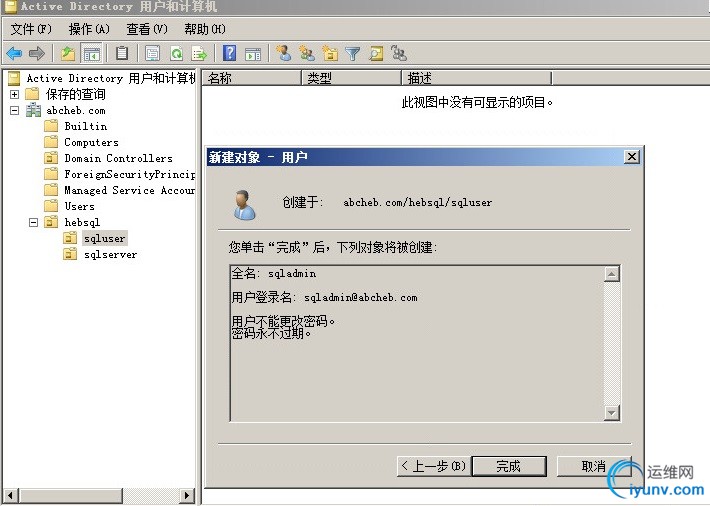Click the Back arrow toolbar icon
710x506 pixels.
point(14,53)
